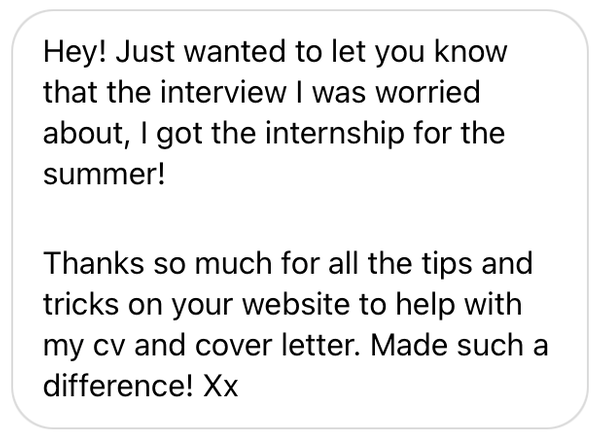
Task: Select the word "website" in the message
Action: point(296,304)
